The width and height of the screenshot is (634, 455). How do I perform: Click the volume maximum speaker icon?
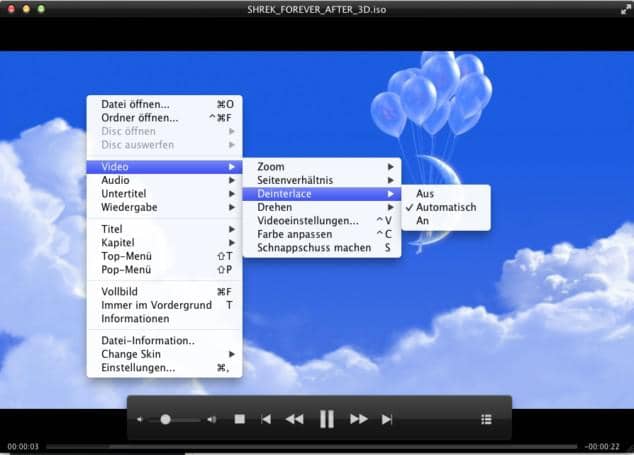[211, 420]
